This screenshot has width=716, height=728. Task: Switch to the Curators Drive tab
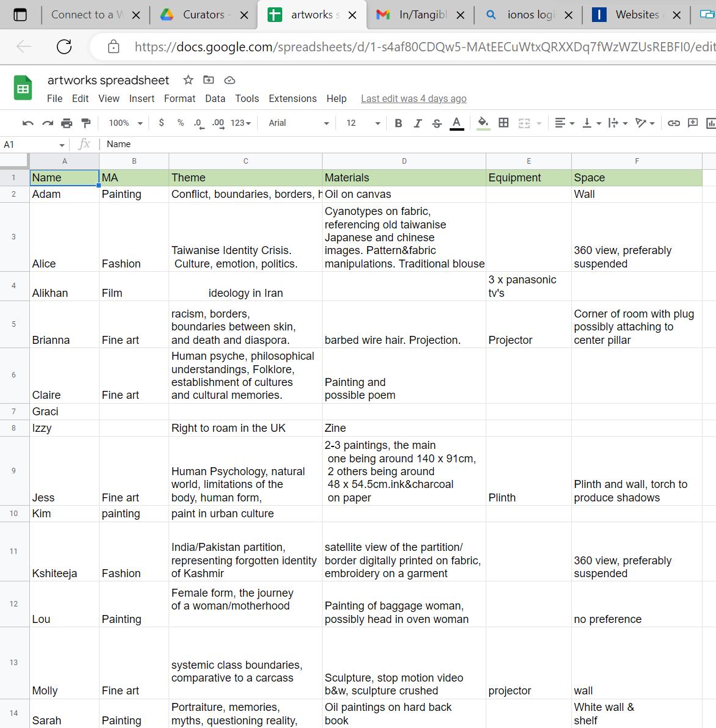tap(203, 15)
